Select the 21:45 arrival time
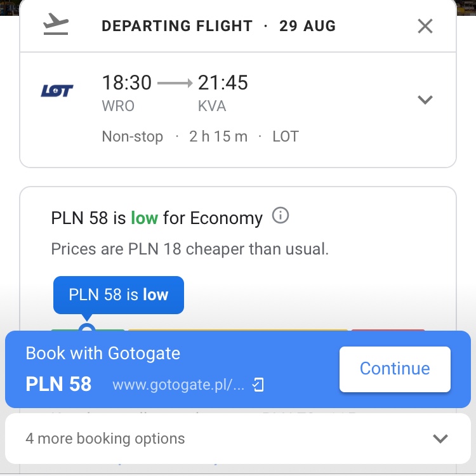Image resolution: width=476 pixels, height=476 pixels. click(223, 83)
